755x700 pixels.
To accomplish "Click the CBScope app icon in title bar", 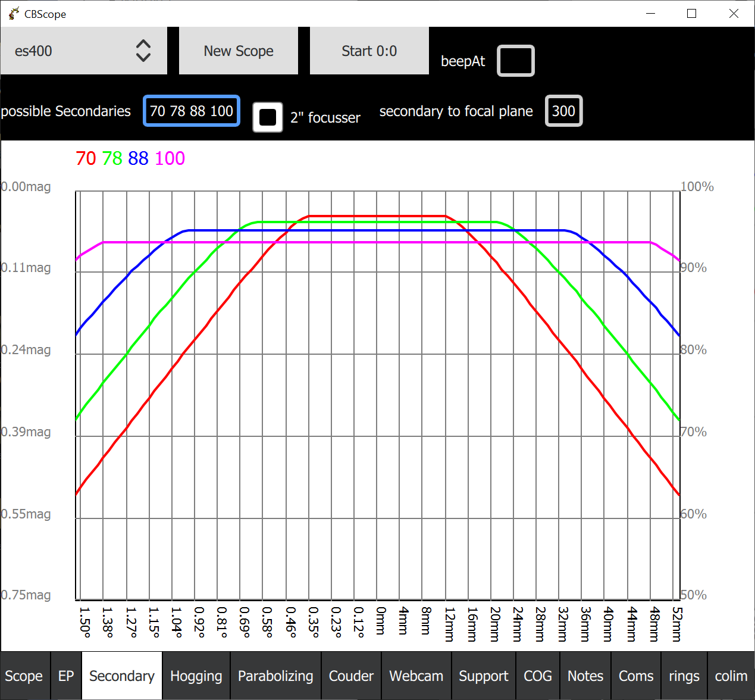I will 14,13.
